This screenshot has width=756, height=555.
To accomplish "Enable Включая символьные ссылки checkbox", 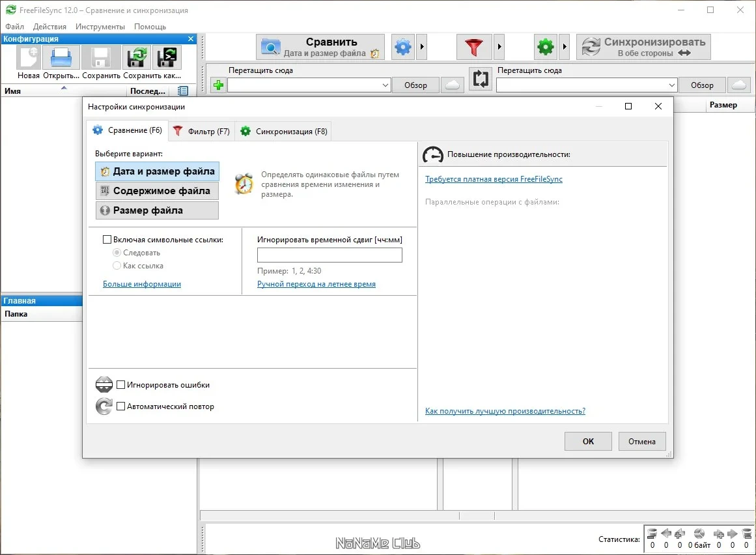I will [107, 239].
